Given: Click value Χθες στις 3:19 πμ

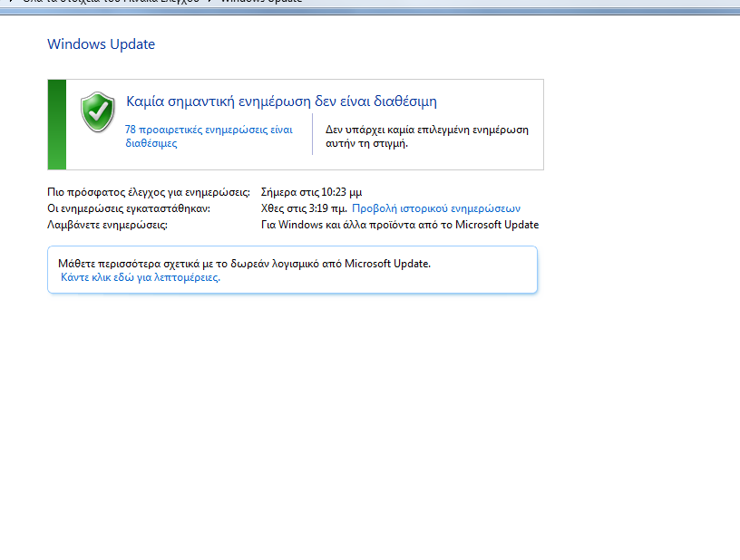Looking at the screenshot, I should tap(304, 208).
